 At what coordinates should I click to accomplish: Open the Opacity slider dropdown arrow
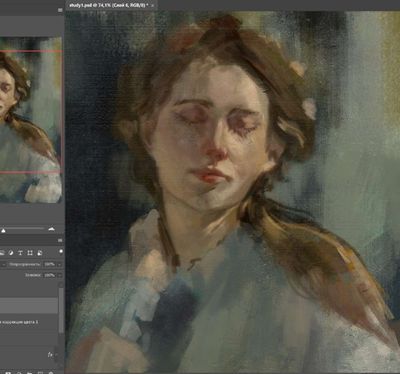point(60,264)
